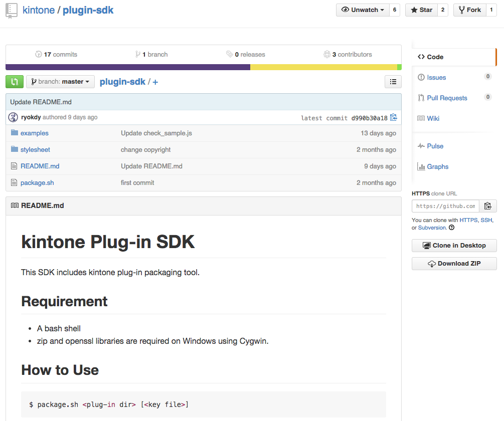Open the file list view icon button
The height and width of the screenshot is (421, 504).
click(393, 82)
